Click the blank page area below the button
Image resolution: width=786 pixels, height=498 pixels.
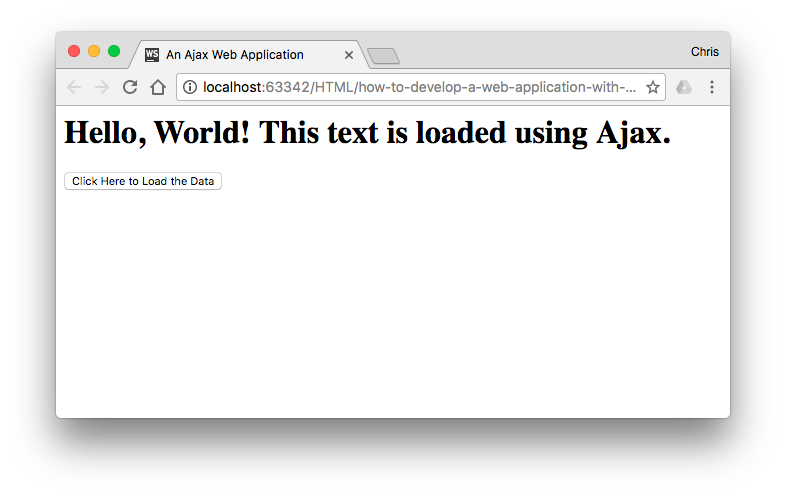[392, 301]
